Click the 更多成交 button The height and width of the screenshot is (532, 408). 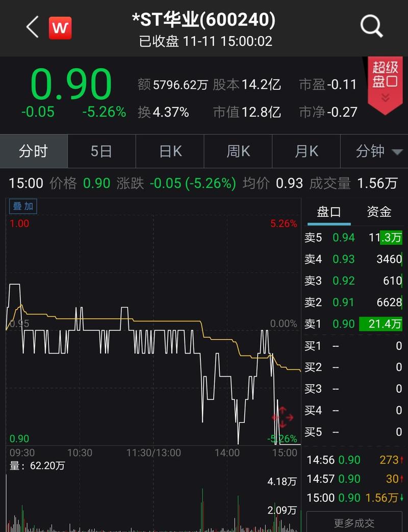354,522
